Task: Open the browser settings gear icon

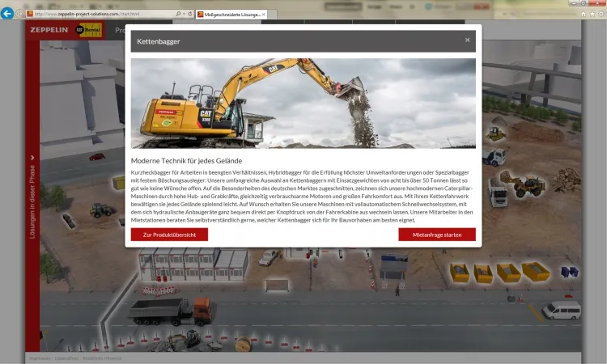Action: [601, 15]
